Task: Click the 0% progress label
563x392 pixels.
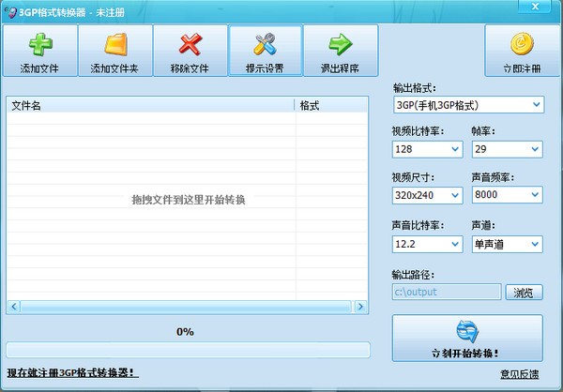Action: (185, 332)
